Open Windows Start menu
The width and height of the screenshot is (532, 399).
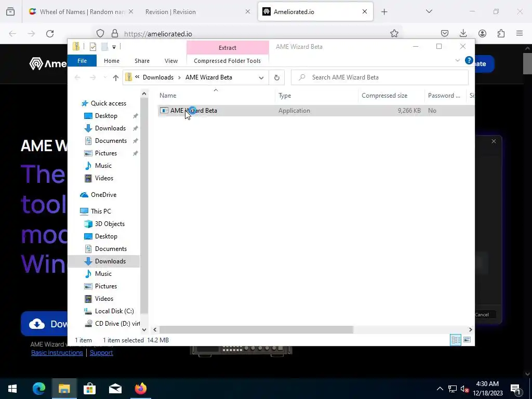(12, 389)
